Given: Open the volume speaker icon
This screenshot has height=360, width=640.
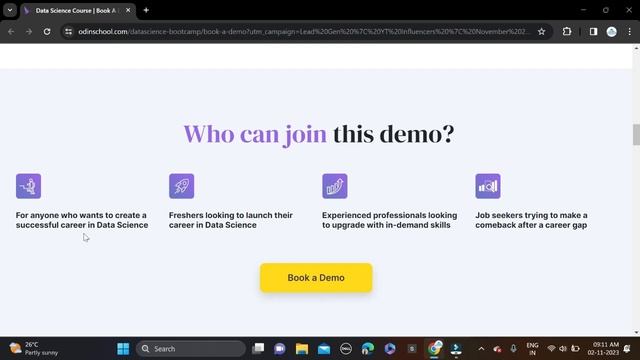Looking at the screenshot, I should pos(563,349).
